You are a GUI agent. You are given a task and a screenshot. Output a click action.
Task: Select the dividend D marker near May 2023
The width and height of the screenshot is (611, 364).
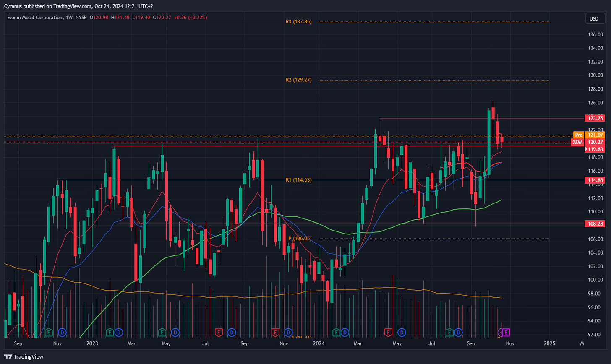coord(175,333)
